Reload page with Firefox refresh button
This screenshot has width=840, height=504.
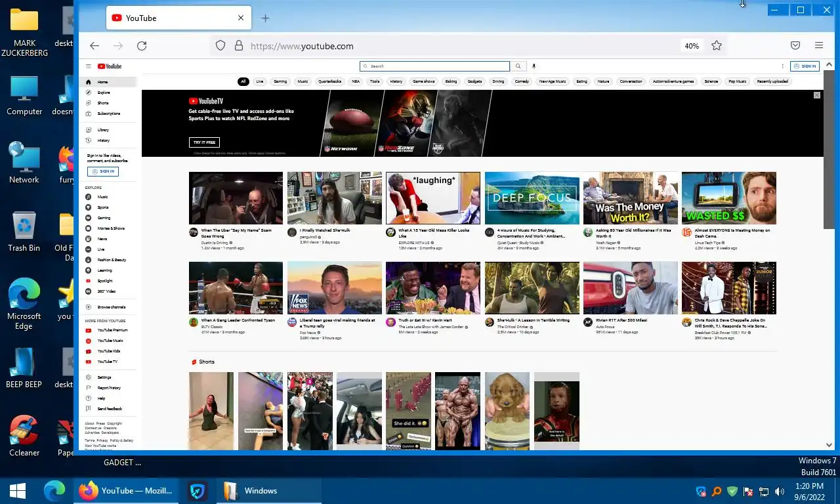(x=142, y=46)
